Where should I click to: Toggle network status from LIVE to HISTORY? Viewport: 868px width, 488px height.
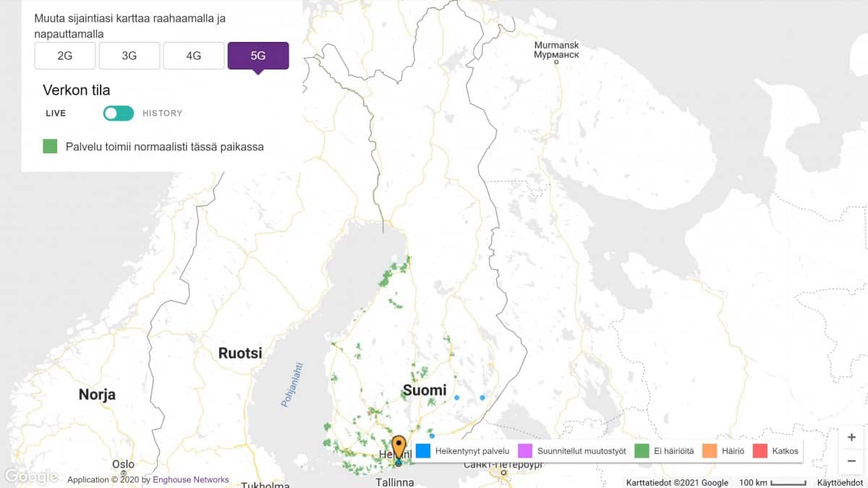118,113
